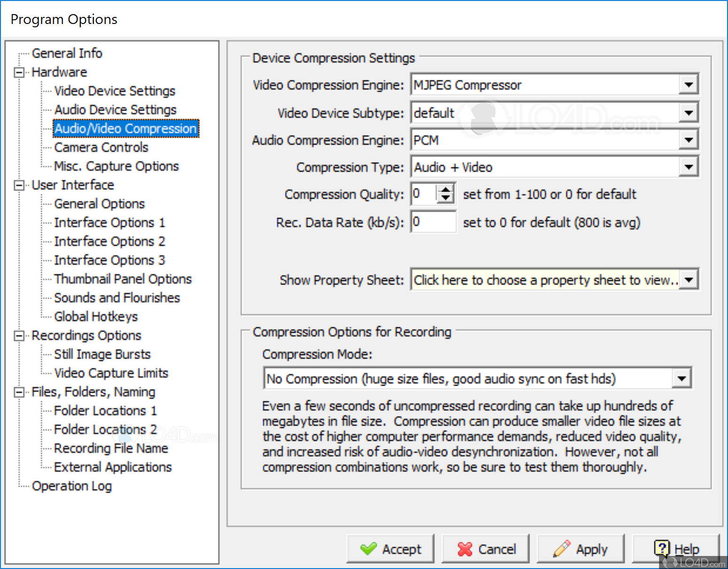The width and height of the screenshot is (728, 569).
Task: Click the question mark Help button
Action: pos(676,549)
